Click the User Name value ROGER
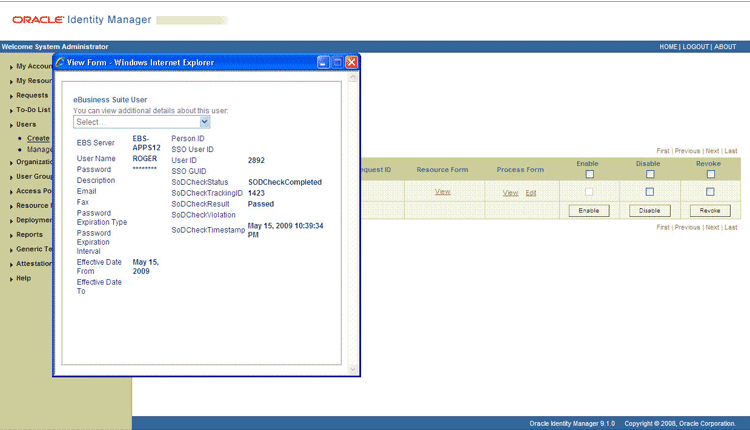Image resolution: width=750 pixels, height=430 pixels. 145,158
